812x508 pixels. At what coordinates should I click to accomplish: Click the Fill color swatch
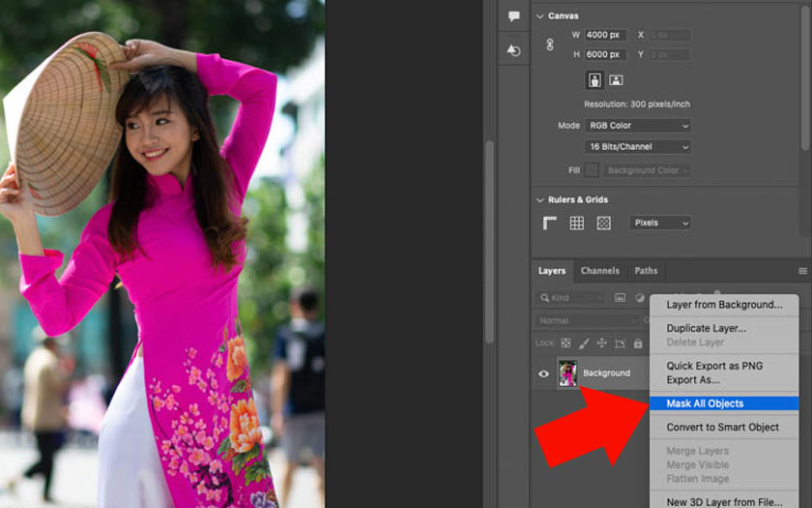[592, 170]
